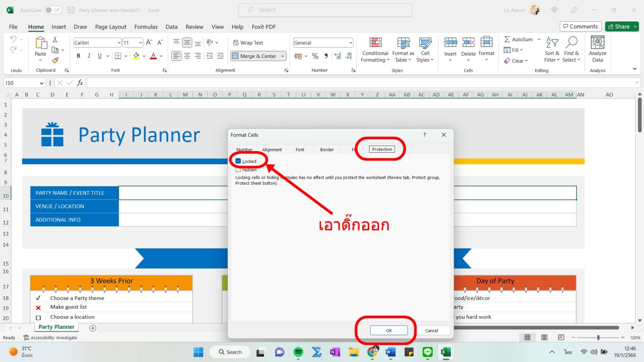Open Conditional Formatting options
This screenshot has width=644, height=362.
point(374,49)
